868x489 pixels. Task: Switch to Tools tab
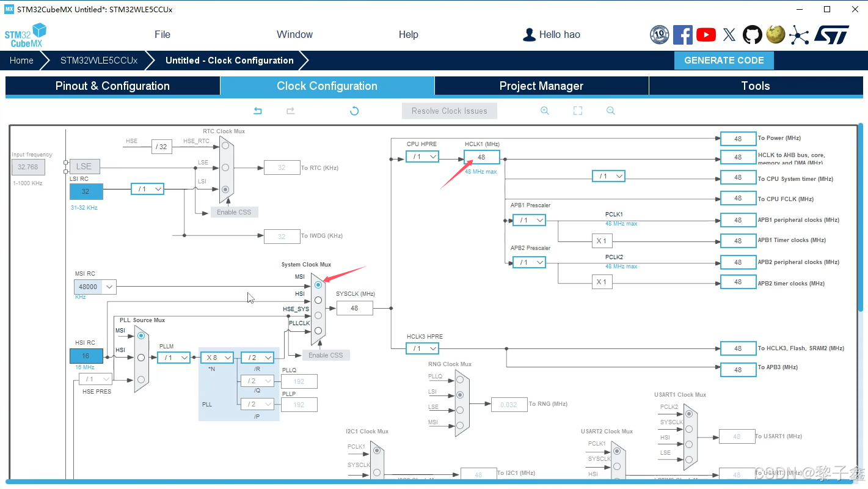coord(756,86)
